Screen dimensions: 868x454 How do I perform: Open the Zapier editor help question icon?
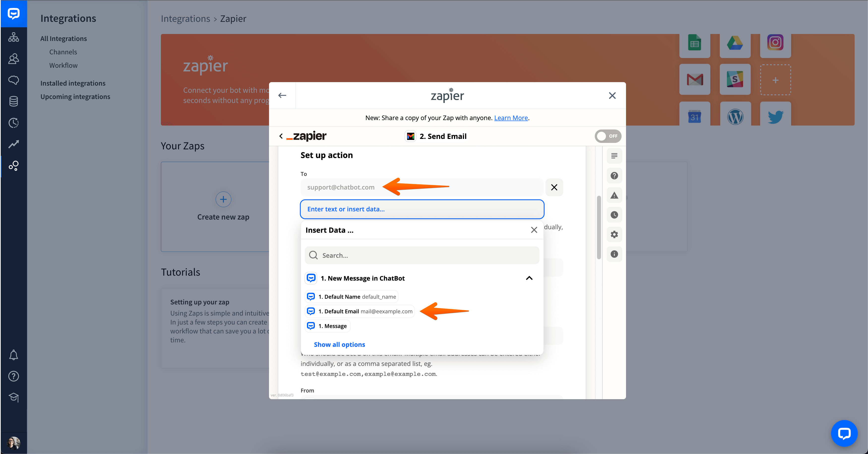pyautogui.click(x=614, y=175)
